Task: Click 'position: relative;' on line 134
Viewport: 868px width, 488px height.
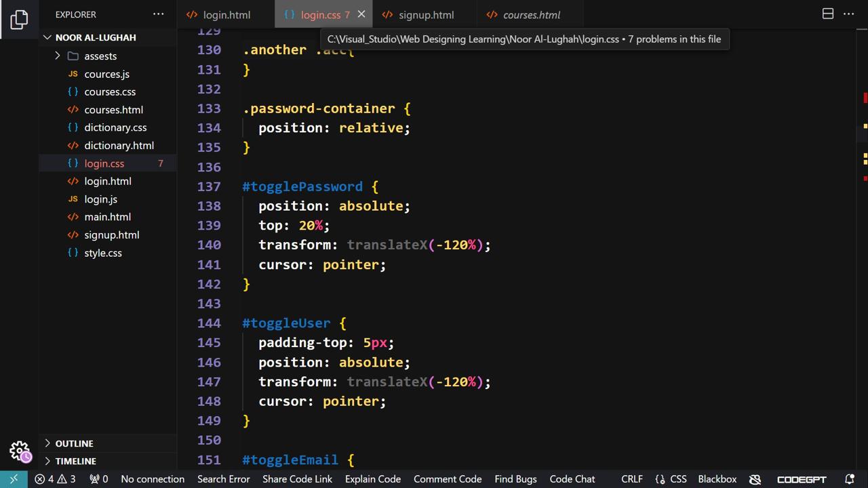Action: pyautogui.click(x=334, y=128)
